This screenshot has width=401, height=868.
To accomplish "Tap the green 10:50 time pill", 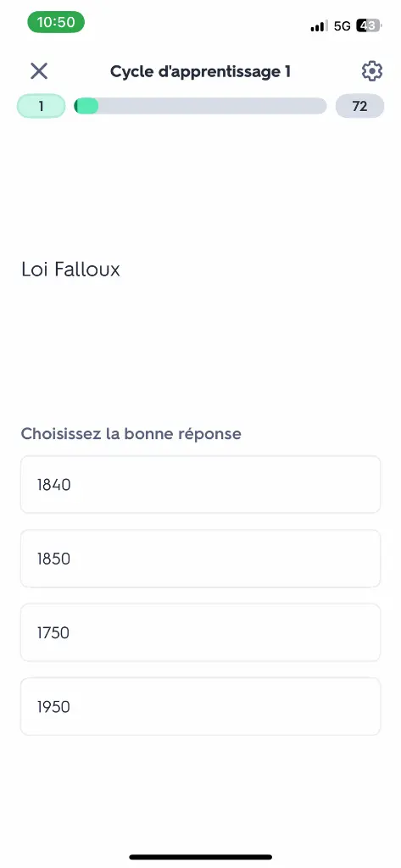I will 56,22.
